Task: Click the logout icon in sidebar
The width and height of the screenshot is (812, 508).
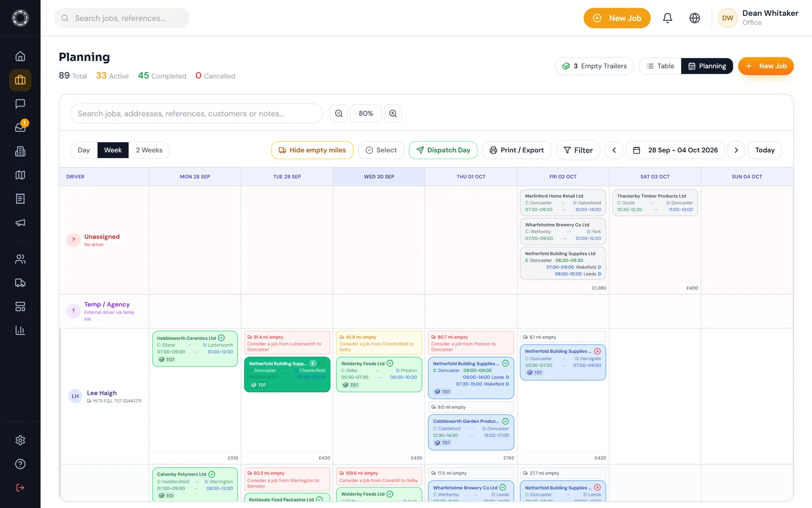Action: point(20,488)
